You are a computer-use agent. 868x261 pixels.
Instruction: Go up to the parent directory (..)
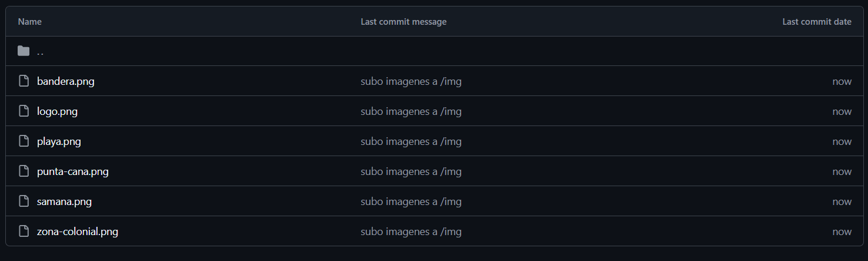[x=40, y=52]
